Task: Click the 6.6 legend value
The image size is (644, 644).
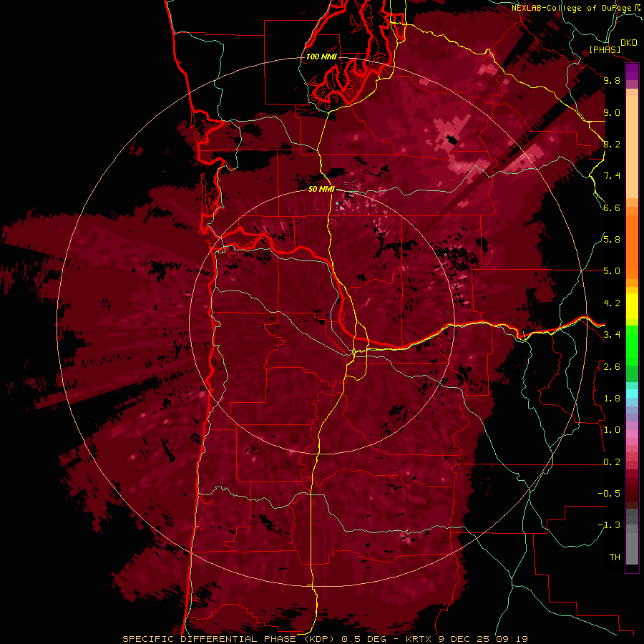Action: 612,208
